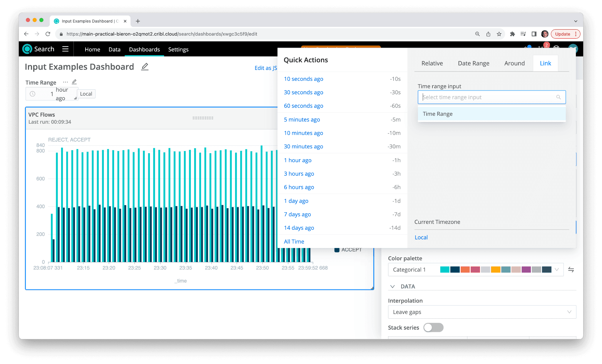Click the swap arrows next to color palette

coord(571,270)
